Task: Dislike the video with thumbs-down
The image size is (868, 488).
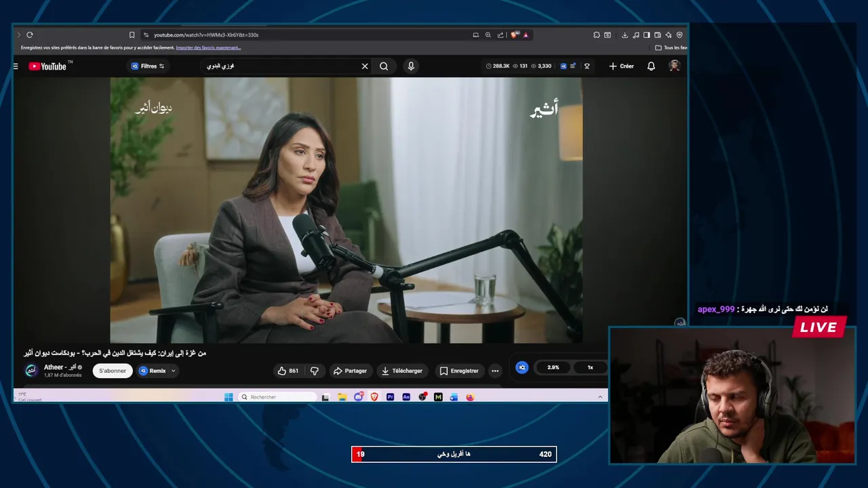Action: 315,371
